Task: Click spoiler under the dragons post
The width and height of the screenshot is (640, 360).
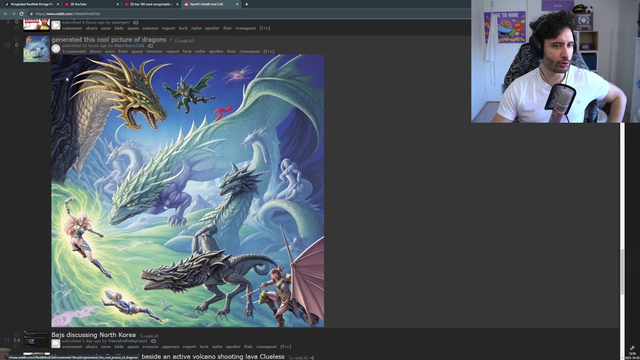Action: [x=216, y=51]
